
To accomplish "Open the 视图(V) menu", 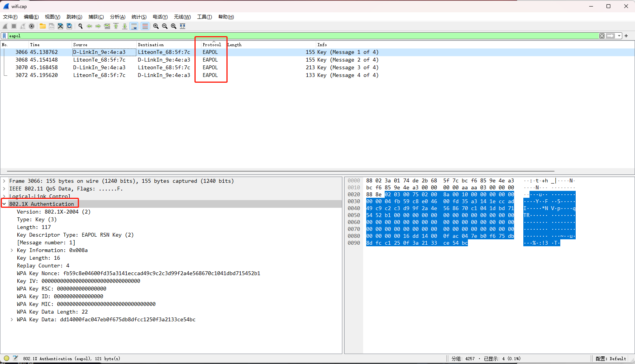I will pos(52,17).
